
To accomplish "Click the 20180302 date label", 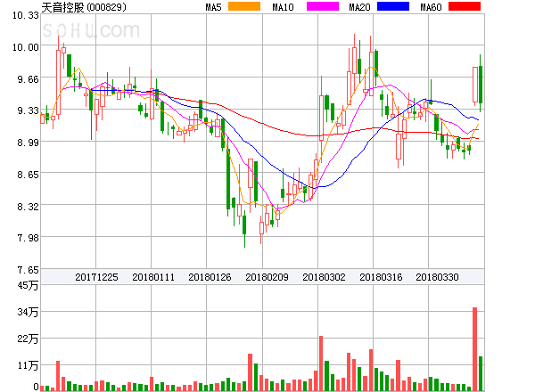I will click(324, 277).
